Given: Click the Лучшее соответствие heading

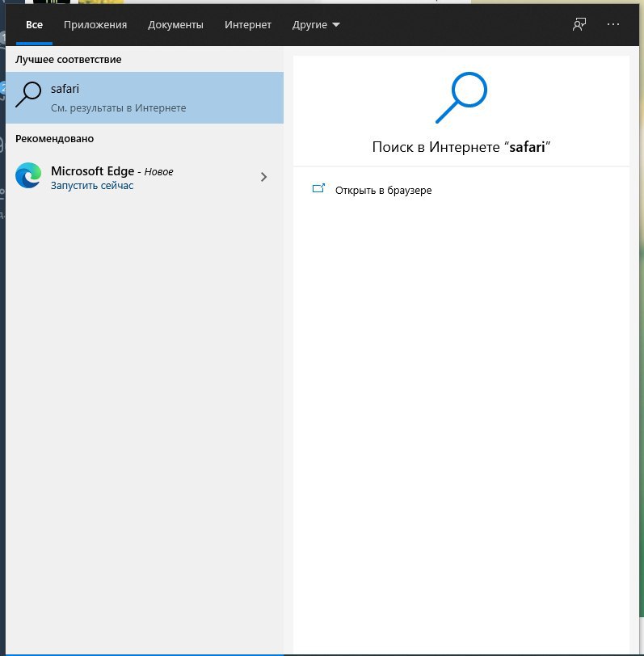Looking at the screenshot, I should [68, 60].
